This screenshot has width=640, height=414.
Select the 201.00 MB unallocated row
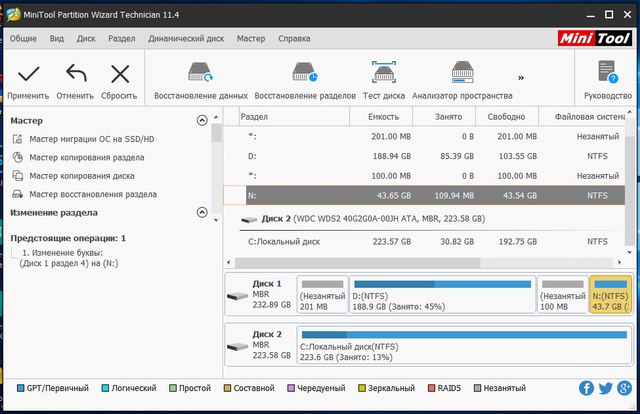[x=424, y=137]
